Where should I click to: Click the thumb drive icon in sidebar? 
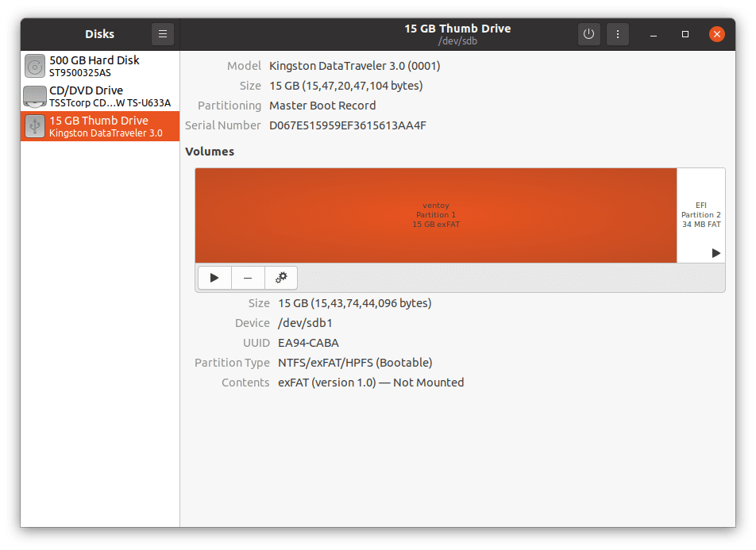[x=34, y=126]
